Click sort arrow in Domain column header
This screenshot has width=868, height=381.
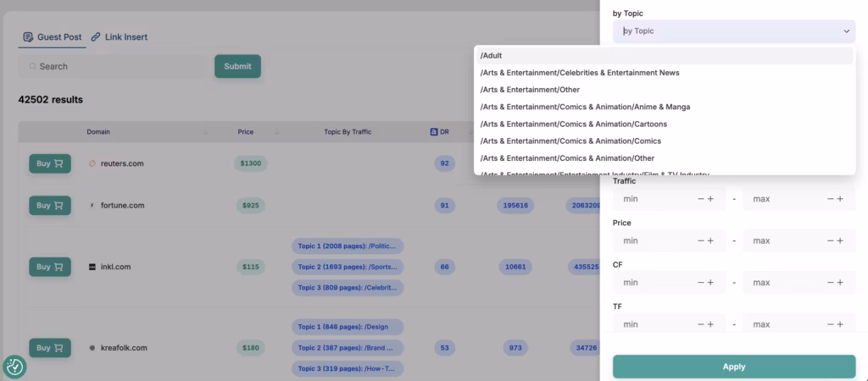(x=206, y=132)
